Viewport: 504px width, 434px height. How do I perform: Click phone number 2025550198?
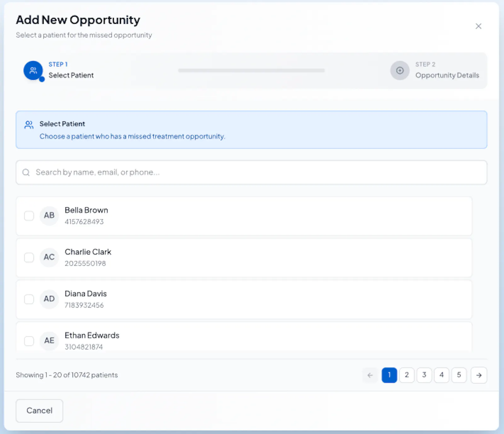click(85, 263)
